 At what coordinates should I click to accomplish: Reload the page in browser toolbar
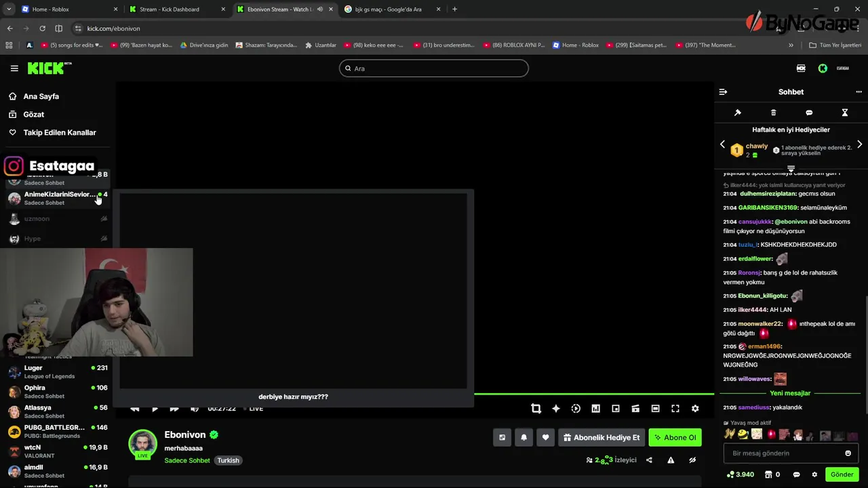(x=42, y=28)
